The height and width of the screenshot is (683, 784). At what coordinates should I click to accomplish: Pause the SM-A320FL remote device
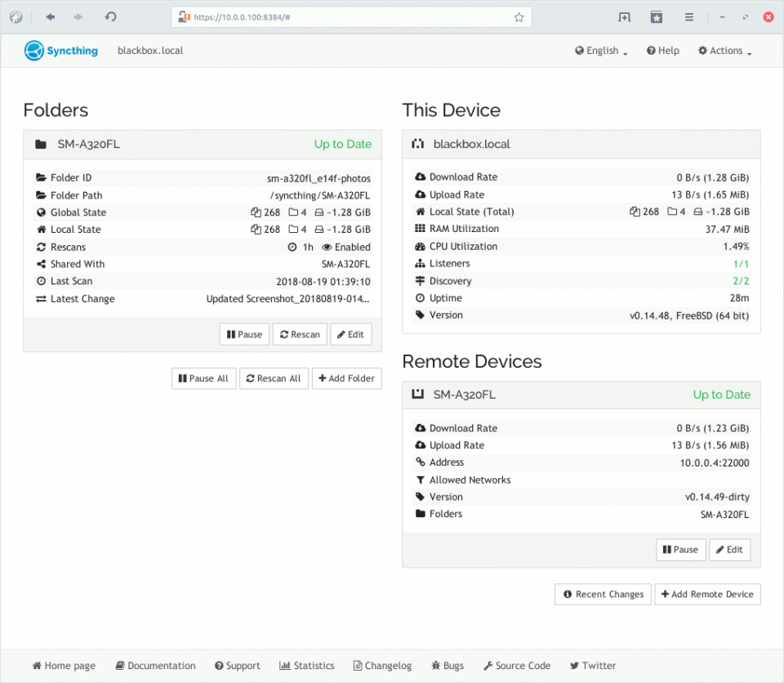(681, 549)
